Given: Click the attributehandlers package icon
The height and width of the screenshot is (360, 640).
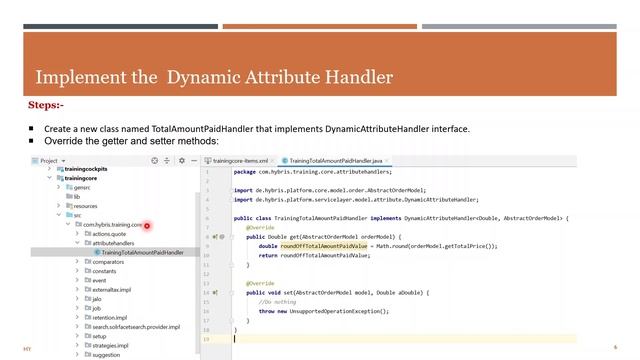Looking at the screenshot, I should (88, 243).
